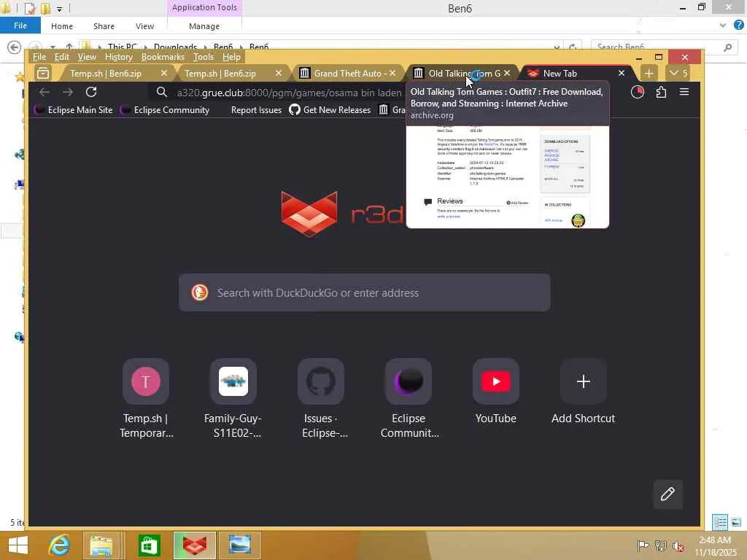Open the Manage tab under Application Tools

pyautogui.click(x=204, y=26)
